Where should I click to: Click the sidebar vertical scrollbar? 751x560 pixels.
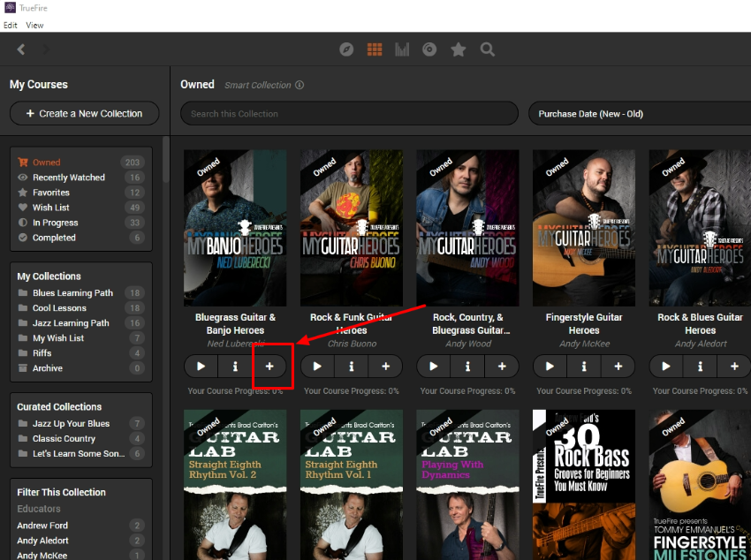point(166,159)
